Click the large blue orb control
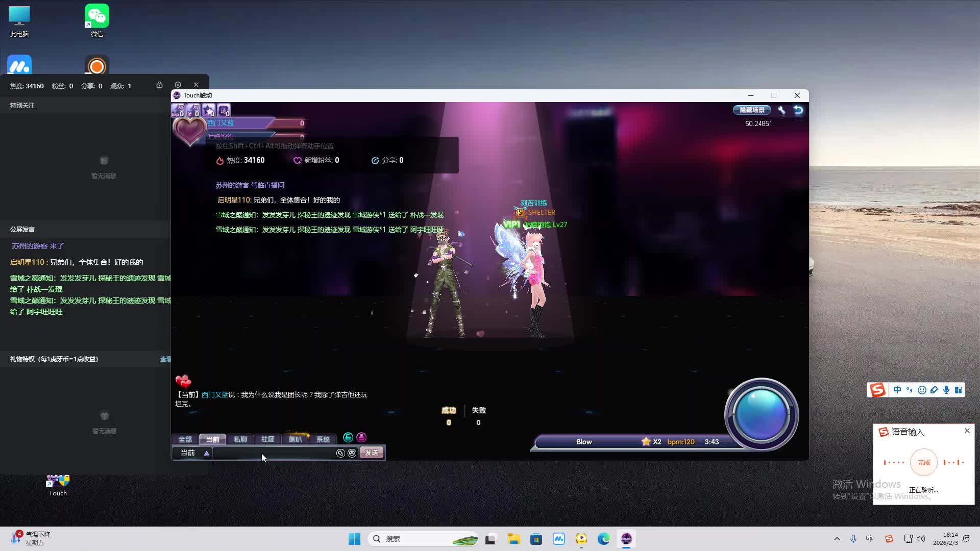This screenshot has width=980, height=551. tap(761, 414)
